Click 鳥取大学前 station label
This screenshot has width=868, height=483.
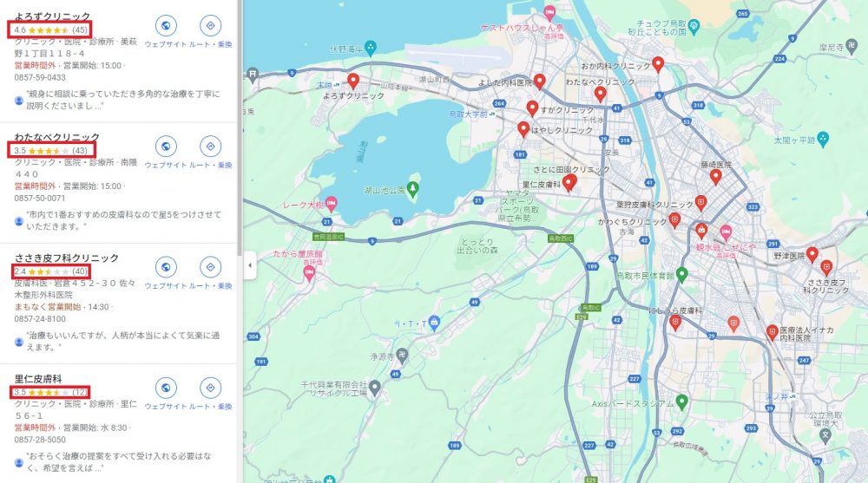[x=468, y=114]
